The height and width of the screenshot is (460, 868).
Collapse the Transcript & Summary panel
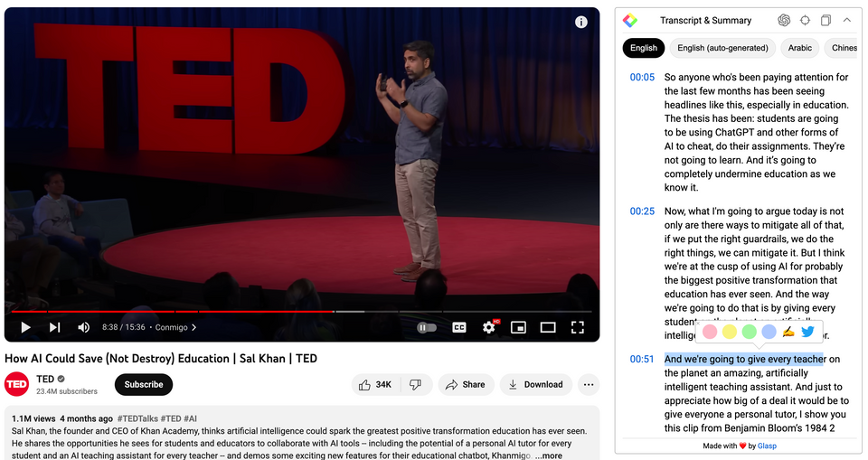click(x=847, y=20)
